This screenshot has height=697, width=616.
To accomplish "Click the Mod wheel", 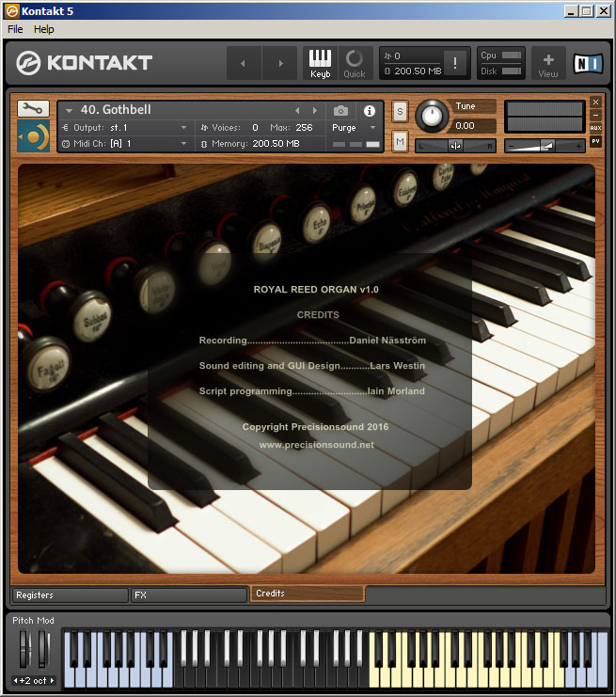I will 43,648.
